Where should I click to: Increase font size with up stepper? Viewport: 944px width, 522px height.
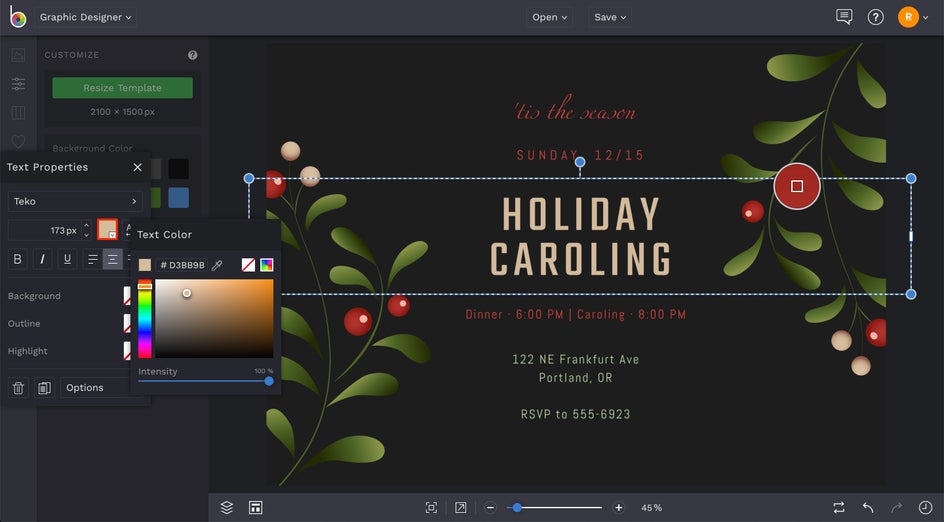click(86, 226)
